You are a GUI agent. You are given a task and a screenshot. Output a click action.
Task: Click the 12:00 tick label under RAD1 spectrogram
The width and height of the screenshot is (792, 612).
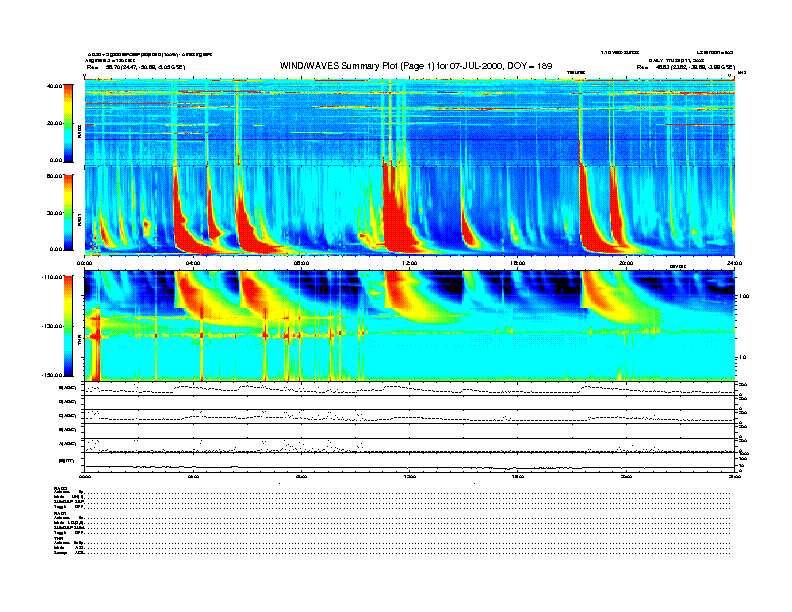tap(410, 263)
